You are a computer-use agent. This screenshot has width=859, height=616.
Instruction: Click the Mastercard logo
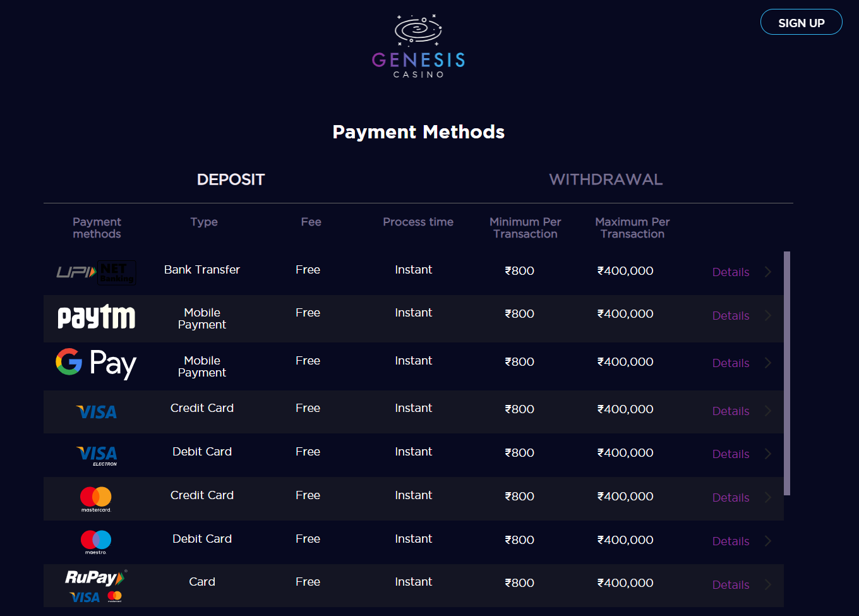[96, 498]
